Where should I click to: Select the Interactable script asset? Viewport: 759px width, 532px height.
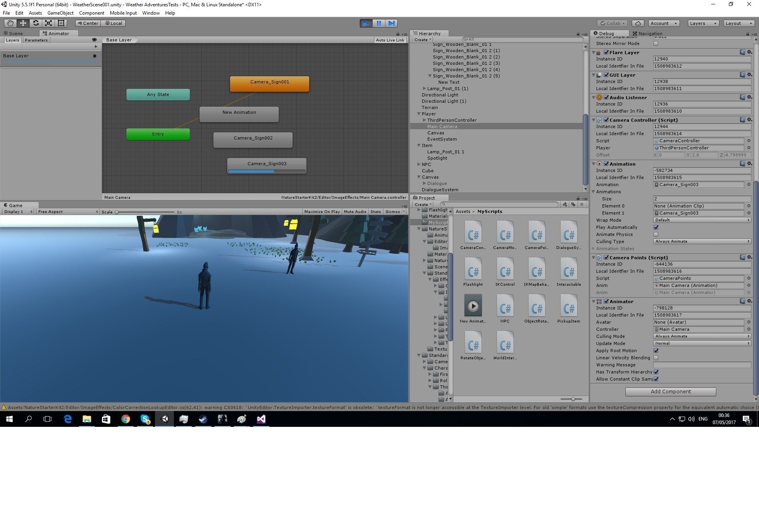tap(569, 272)
